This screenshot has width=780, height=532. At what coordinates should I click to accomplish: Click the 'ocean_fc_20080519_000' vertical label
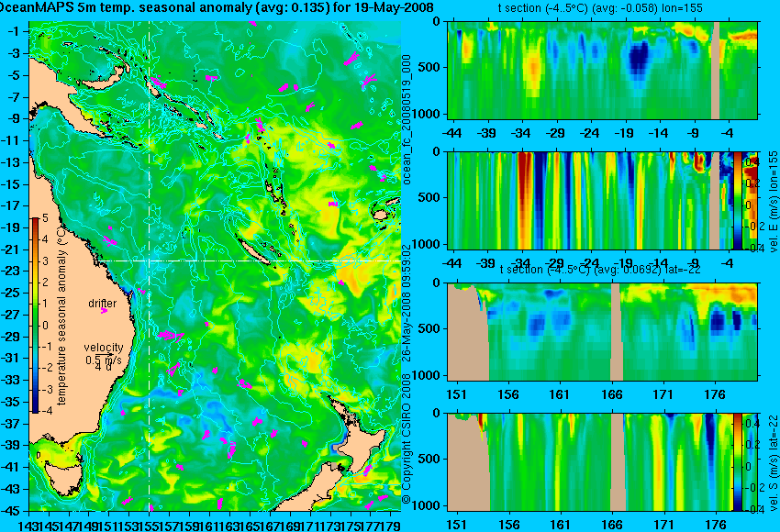pos(407,120)
